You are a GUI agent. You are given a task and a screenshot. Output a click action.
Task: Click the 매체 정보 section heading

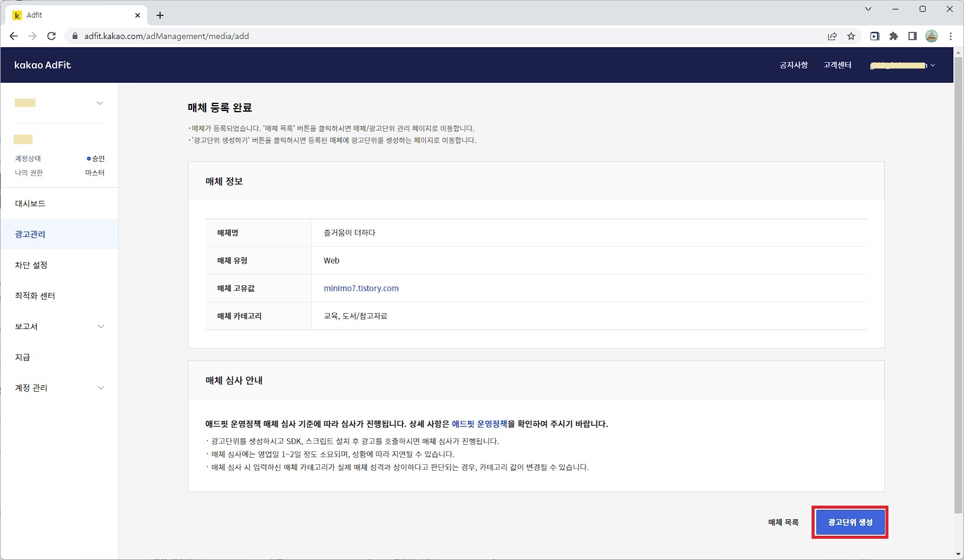(224, 181)
